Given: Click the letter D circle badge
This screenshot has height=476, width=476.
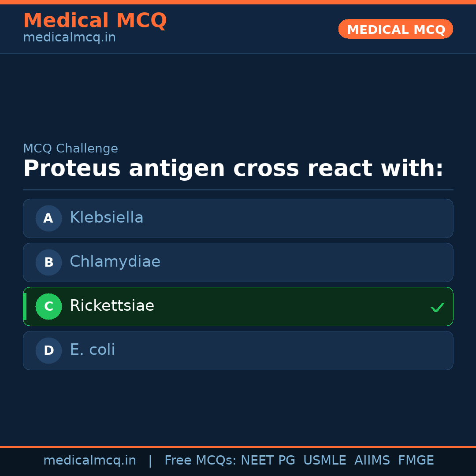Looking at the screenshot, I should 48,350.
